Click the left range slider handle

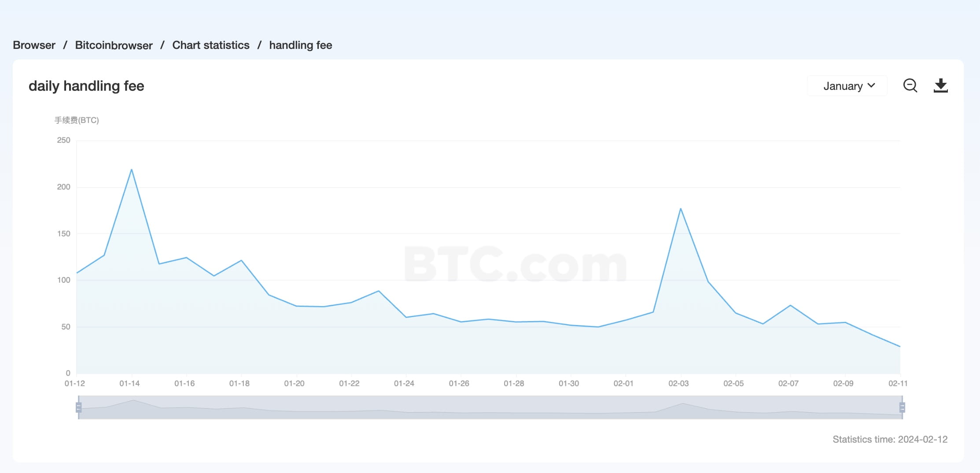coord(78,407)
